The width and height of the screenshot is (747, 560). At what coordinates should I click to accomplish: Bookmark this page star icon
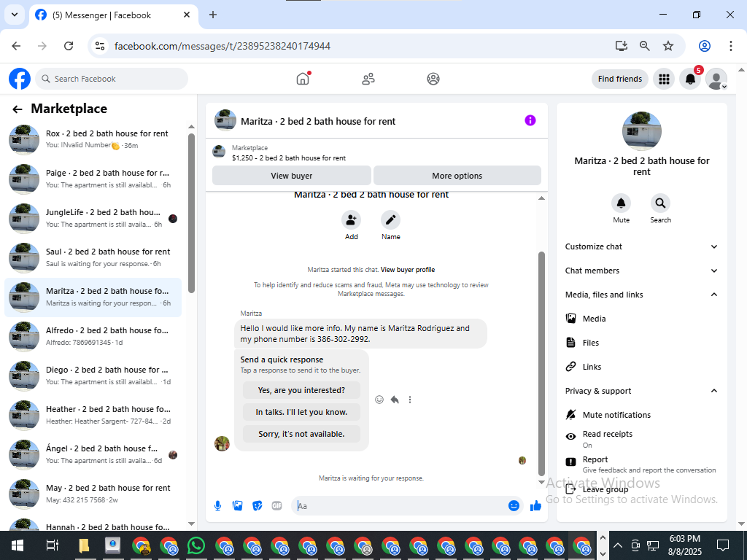[x=668, y=46]
